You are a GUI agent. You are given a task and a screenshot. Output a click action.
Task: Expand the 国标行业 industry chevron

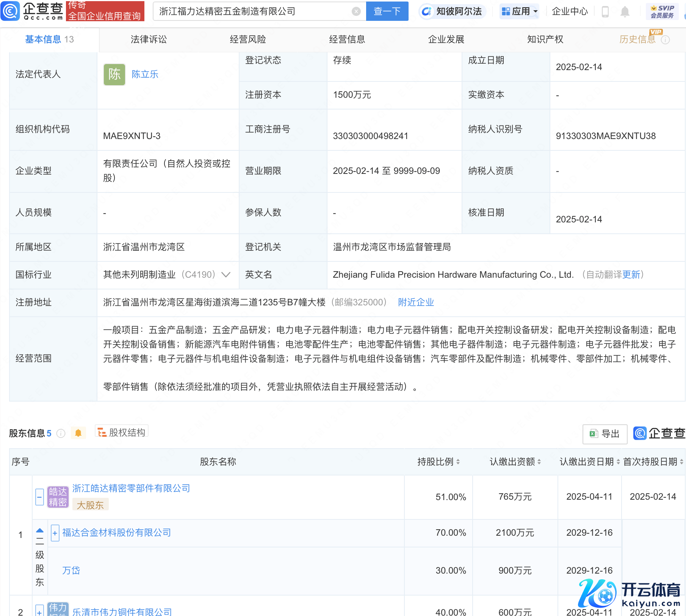click(226, 275)
